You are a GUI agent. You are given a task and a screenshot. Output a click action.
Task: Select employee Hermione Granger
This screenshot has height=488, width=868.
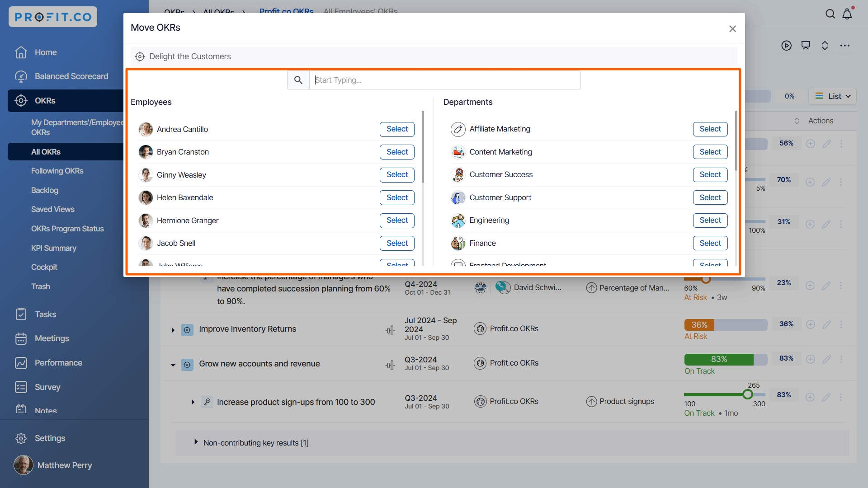click(396, 221)
